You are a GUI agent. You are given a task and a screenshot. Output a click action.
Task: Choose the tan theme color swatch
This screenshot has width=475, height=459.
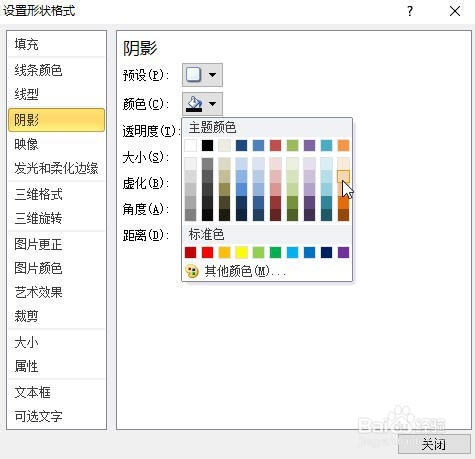click(x=224, y=146)
